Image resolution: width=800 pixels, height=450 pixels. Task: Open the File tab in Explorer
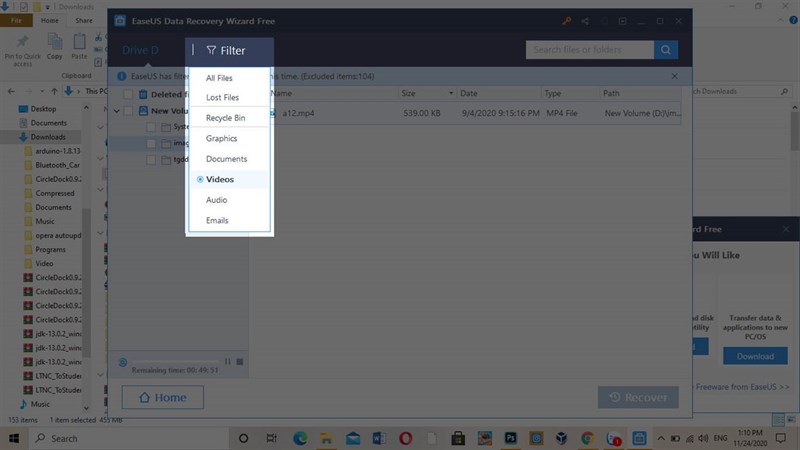(16, 20)
